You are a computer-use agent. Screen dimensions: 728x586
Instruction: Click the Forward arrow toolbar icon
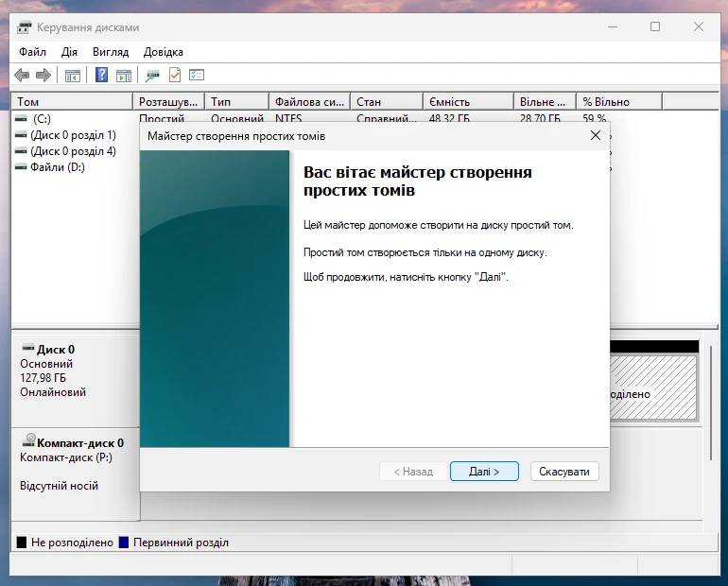pos(43,75)
